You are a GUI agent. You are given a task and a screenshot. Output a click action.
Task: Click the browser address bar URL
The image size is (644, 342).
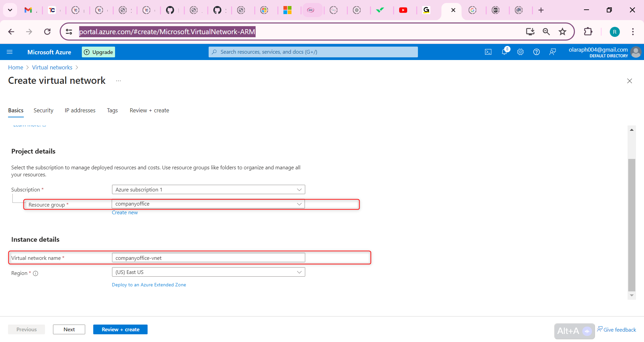167,32
